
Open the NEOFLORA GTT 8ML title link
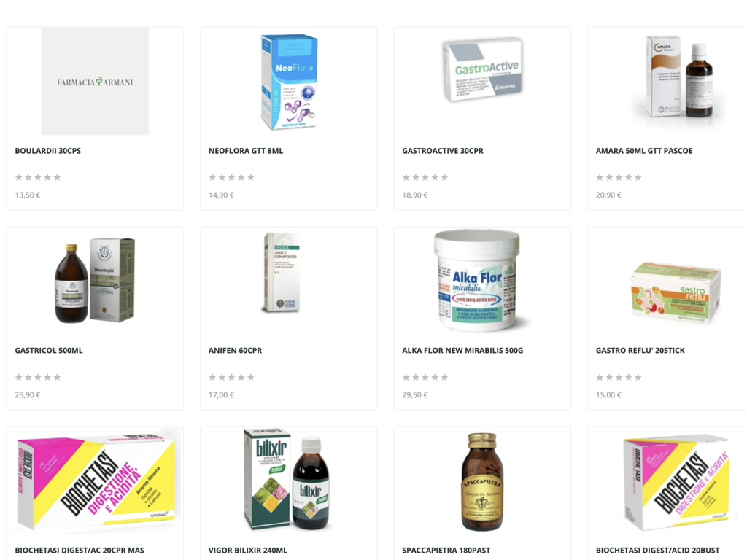point(246,151)
